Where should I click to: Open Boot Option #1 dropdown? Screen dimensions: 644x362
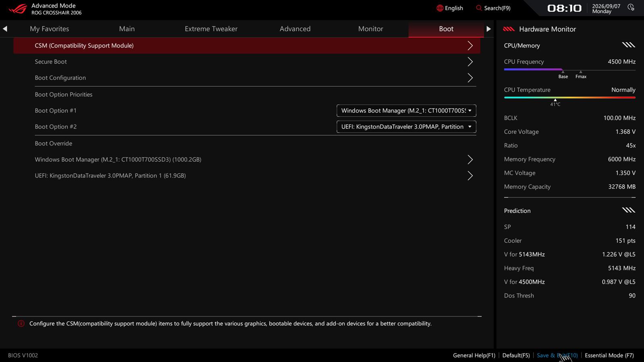tap(406, 111)
